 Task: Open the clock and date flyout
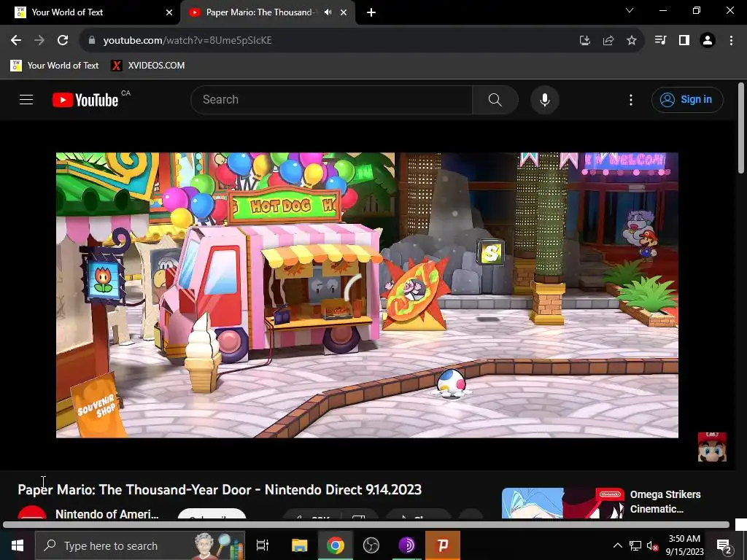pos(684,545)
